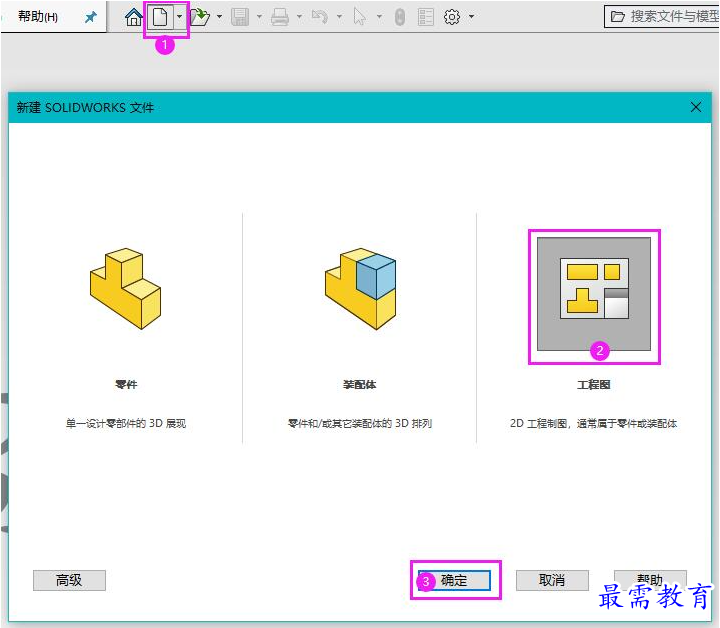Screen dimensions: 720x628
Task: Select the 装配体 assembly template icon
Action: tap(360, 289)
